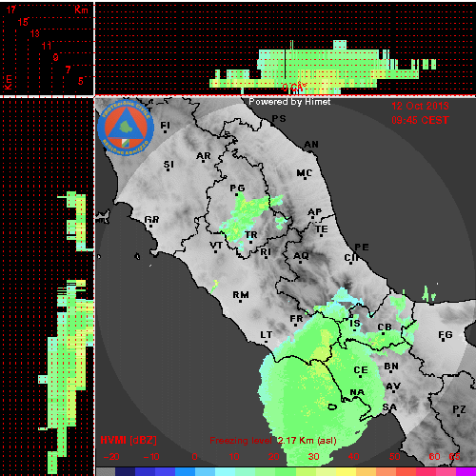Click the Protezione Civile Abruzzo logo
The height and width of the screenshot is (476, 476).
[x=126, y=128]
